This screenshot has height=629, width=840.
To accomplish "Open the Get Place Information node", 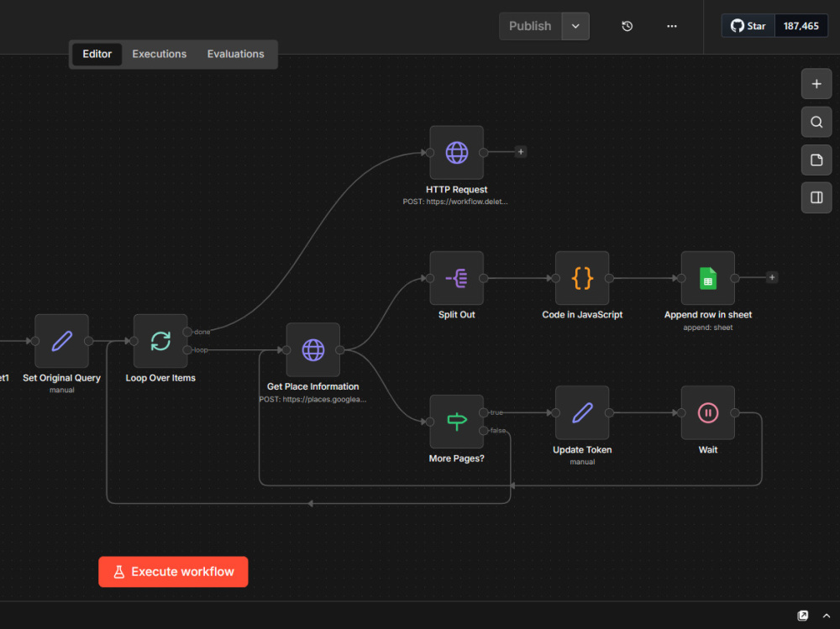I will point(312,350).
